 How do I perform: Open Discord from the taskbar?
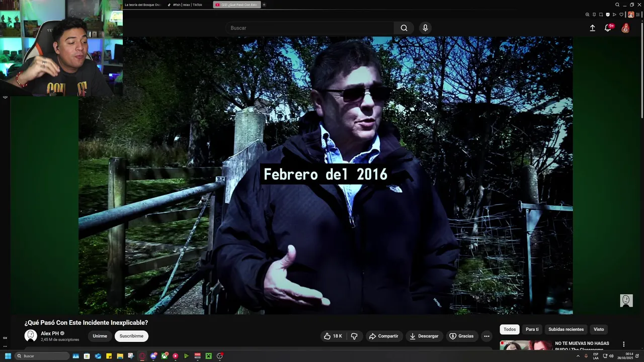click(153, 356)
